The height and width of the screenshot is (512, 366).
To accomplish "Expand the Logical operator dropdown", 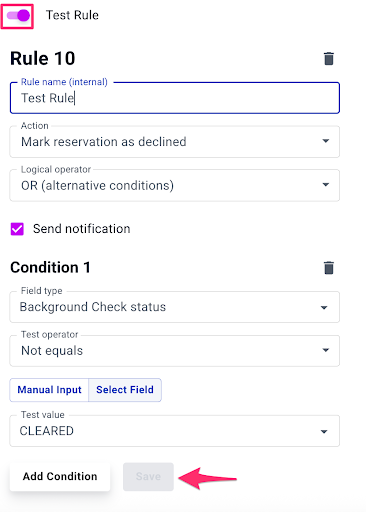I will [175, 185].
